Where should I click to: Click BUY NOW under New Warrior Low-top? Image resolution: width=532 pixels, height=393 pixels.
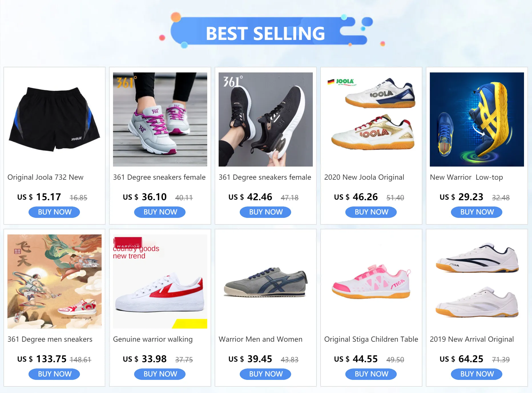pos(477,212)
